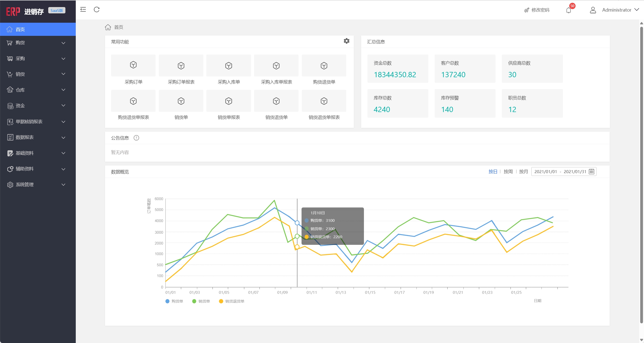
Task: Open the notification bell with 50 badge
Action: [x=568, y=10]
